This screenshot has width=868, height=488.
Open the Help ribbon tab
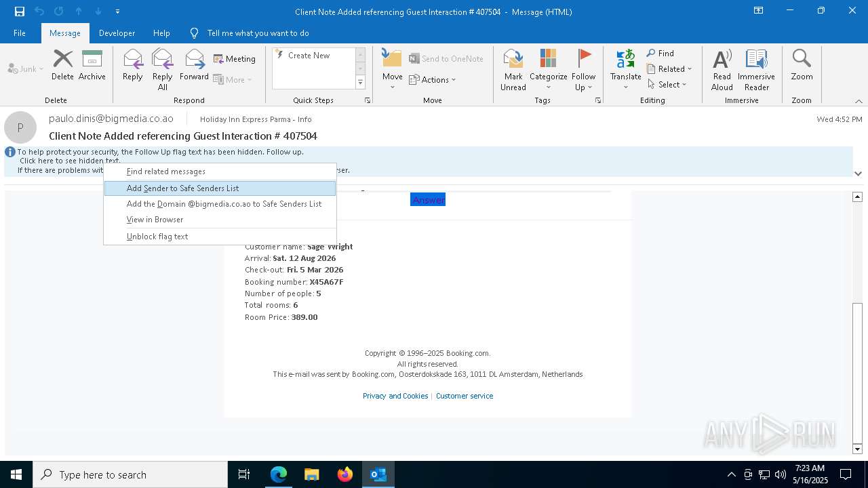click(x=161, y=33)
